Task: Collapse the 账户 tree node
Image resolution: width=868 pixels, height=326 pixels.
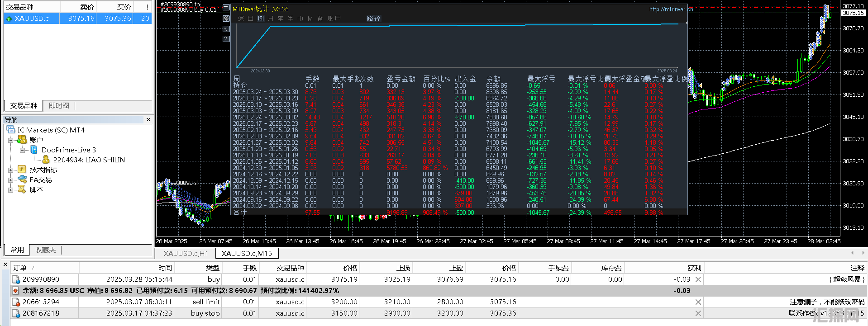Action: (10, 140)
